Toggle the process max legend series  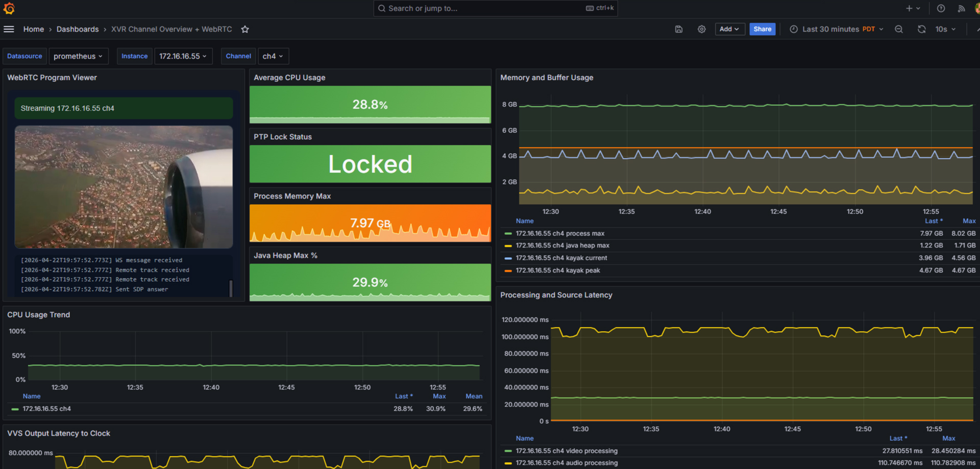[x=560, y=233]
